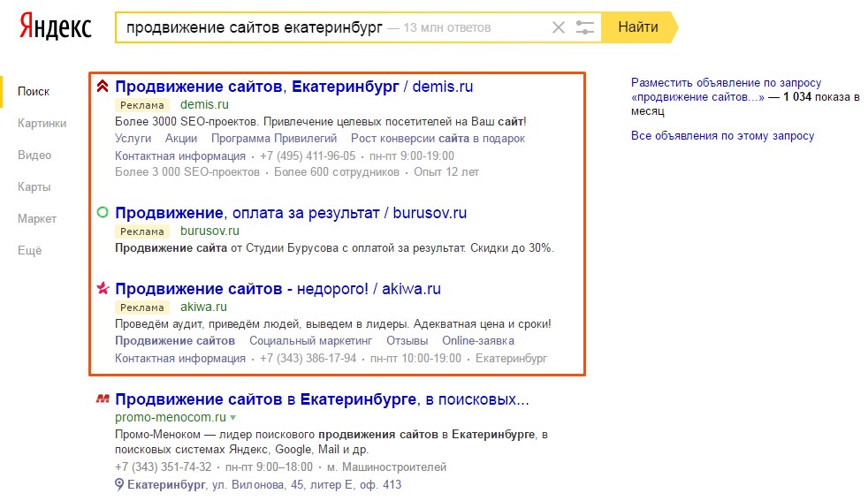The width and height of the screenshot is (868, 501).
Task: Click the Яндекс logo
Action: [x=56, y=27]
